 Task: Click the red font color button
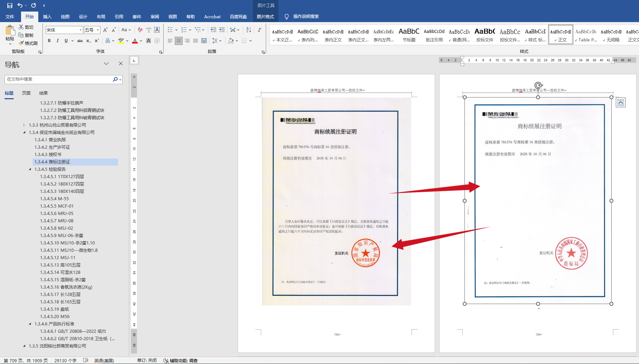[x=135, y=41]
